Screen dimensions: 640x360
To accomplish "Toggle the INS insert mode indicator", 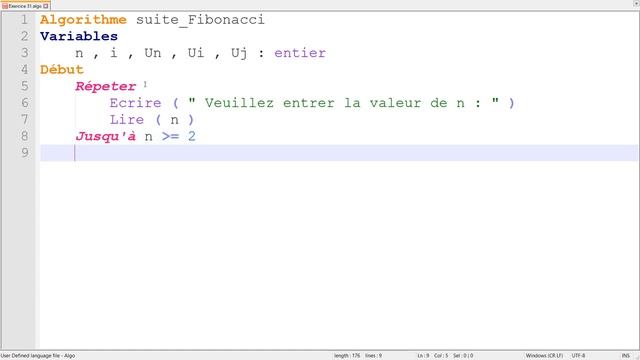I will [625, 356].
